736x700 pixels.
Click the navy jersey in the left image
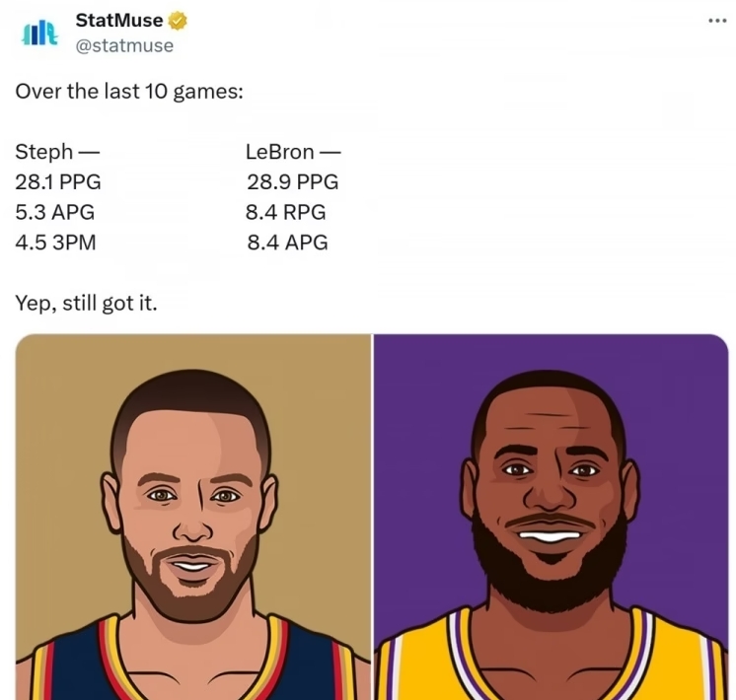click(x=79, y=670)
